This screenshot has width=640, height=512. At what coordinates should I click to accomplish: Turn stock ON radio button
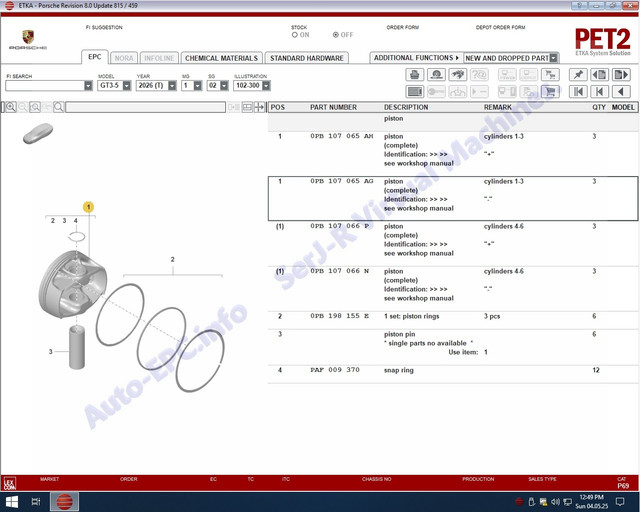(295, 35)
